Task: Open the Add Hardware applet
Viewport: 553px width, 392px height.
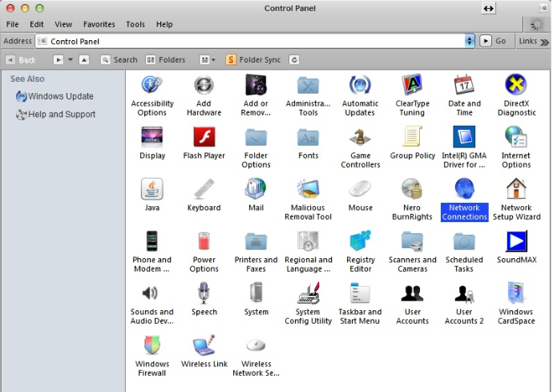Action: tap(204, 95)
